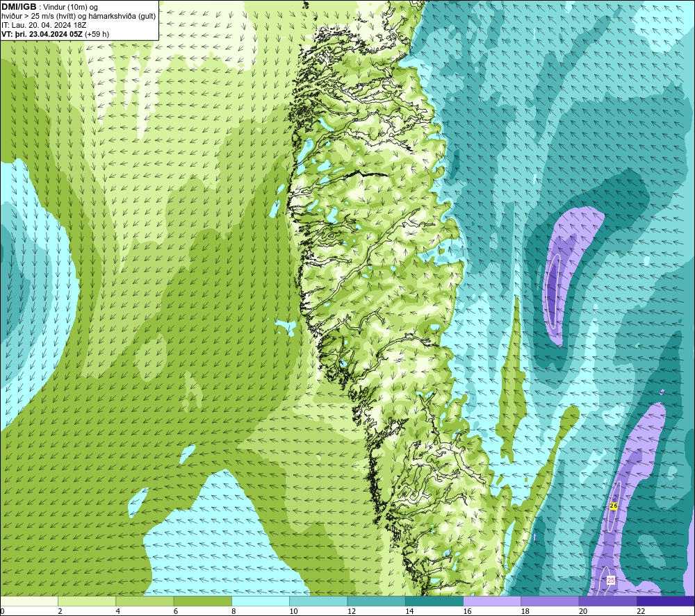
Task: Pick the green 4–6 legend swatch
Action: pos(145,601)
